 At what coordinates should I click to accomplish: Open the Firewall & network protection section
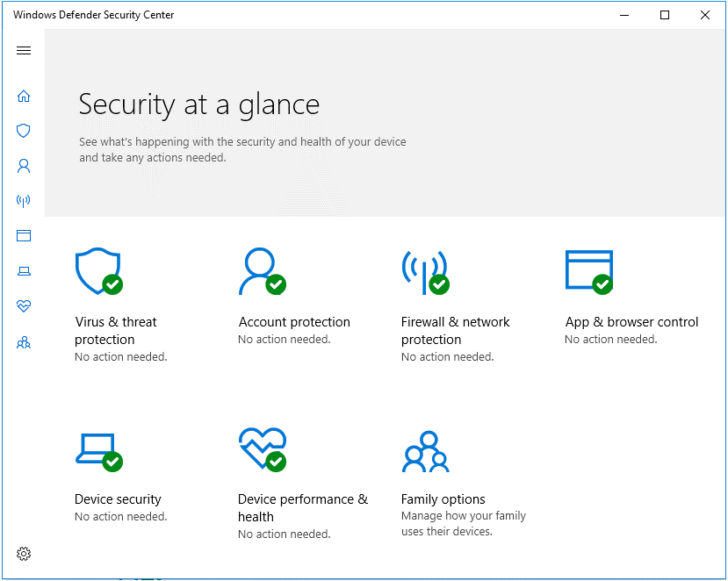point(455,331)
